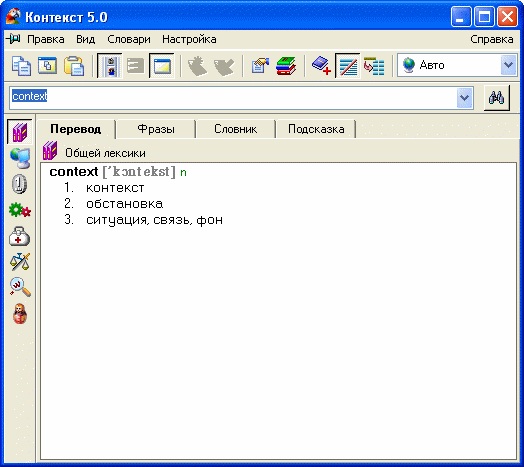This screenshot has height=467, width=524.
Task: Open the stacked books dictionaries icon
Action: [x=286, y=66]
